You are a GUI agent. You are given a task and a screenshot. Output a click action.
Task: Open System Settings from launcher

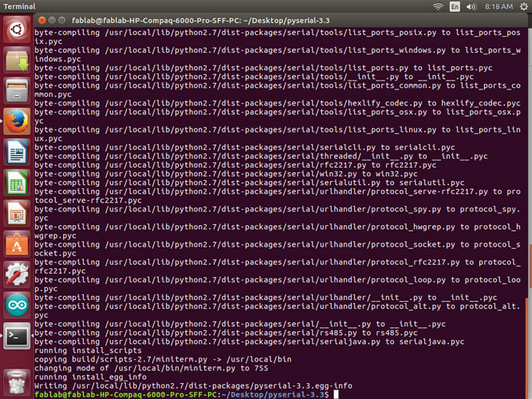17,275
